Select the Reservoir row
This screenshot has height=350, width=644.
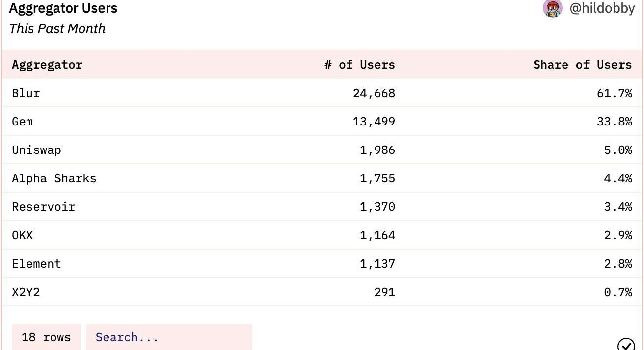pos(322,207)
